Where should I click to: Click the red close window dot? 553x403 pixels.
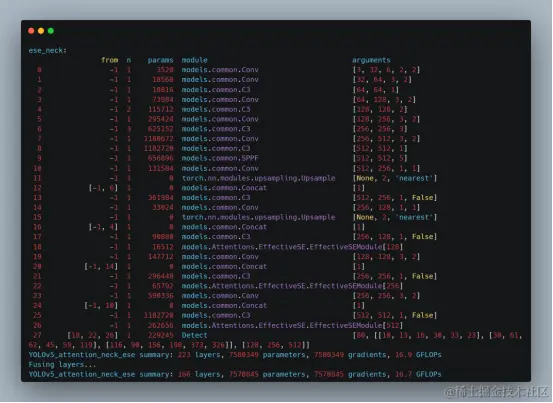point(31,31)
